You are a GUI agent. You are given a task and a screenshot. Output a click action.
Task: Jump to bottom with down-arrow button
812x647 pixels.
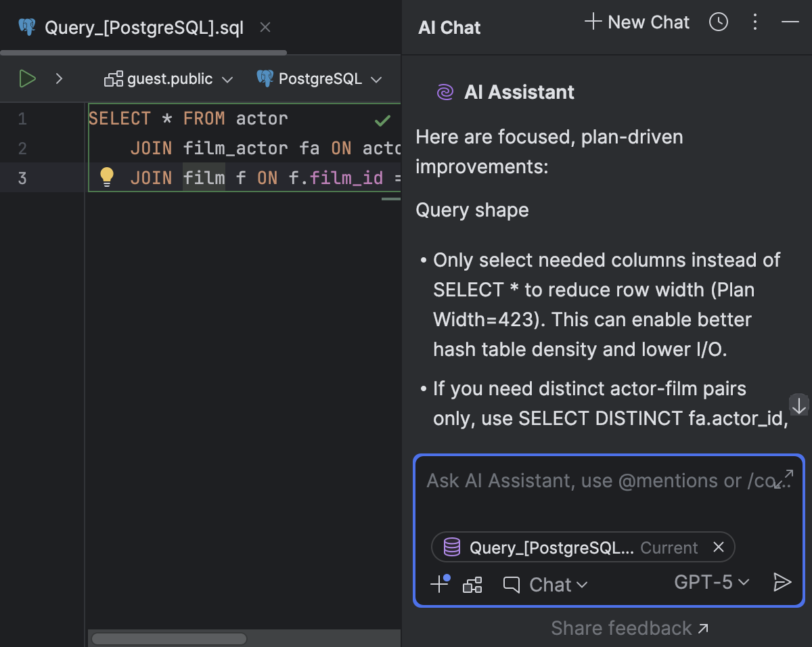tap(799, 405)
